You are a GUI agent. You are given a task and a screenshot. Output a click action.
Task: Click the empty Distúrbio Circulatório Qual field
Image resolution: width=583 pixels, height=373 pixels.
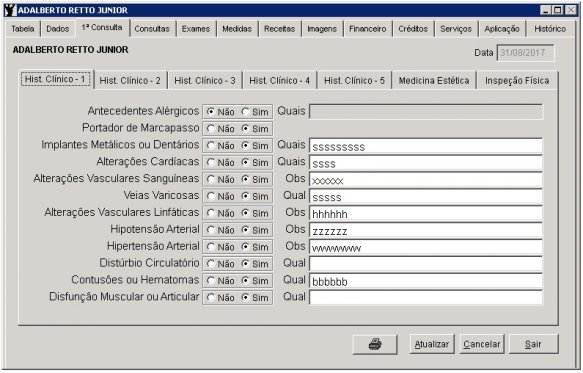(426, 264)
